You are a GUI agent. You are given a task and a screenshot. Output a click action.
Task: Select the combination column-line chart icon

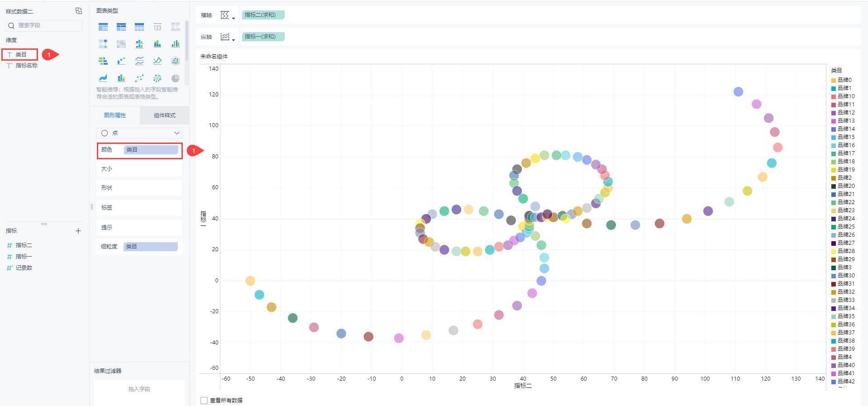(x=121, y=78)
